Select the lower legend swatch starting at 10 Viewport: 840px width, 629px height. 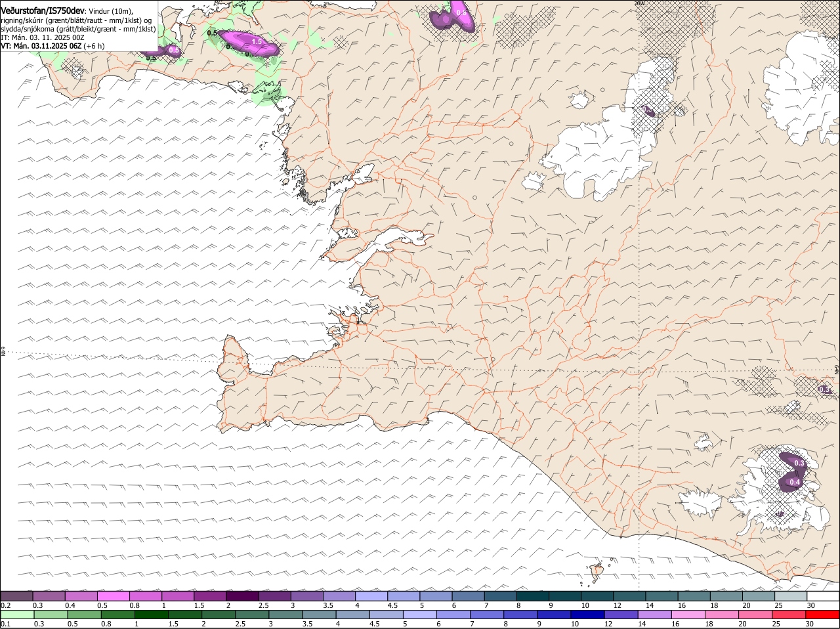586,615
